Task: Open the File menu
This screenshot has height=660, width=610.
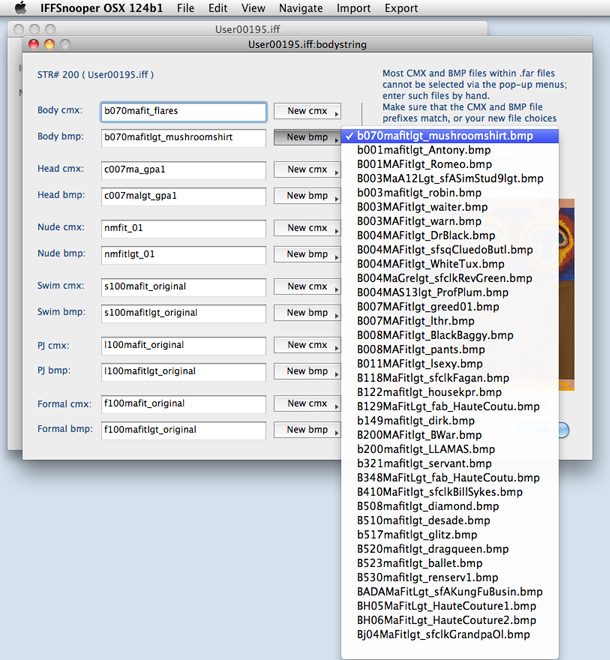Action: tap(185, 8)
